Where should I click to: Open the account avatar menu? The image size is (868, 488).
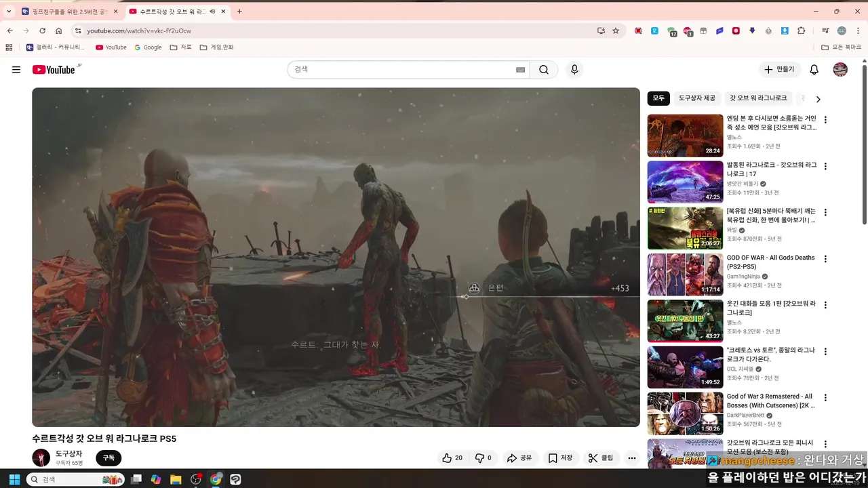pos(840,70)
